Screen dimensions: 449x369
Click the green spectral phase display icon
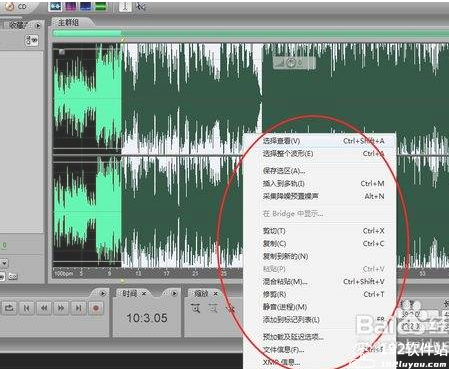coord(101,6)
